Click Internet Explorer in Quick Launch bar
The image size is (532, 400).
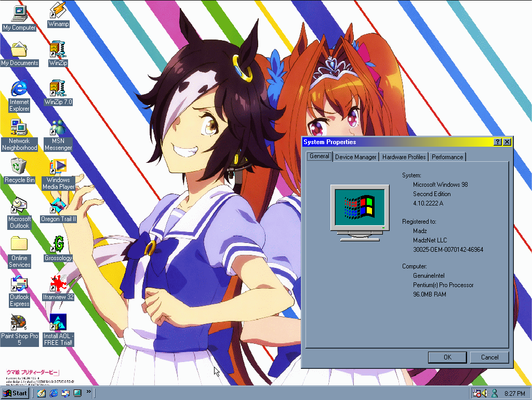54,393
